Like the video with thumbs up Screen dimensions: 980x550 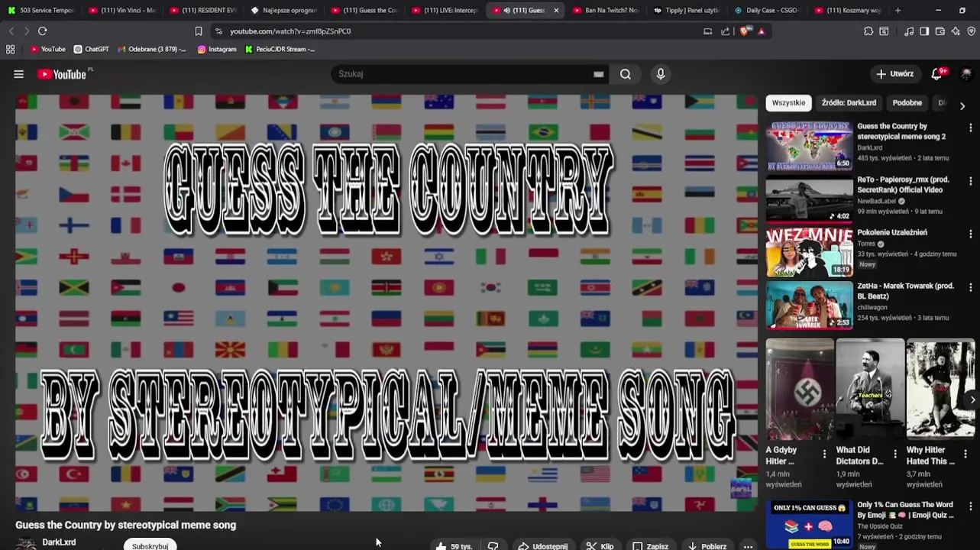(454, 546)
